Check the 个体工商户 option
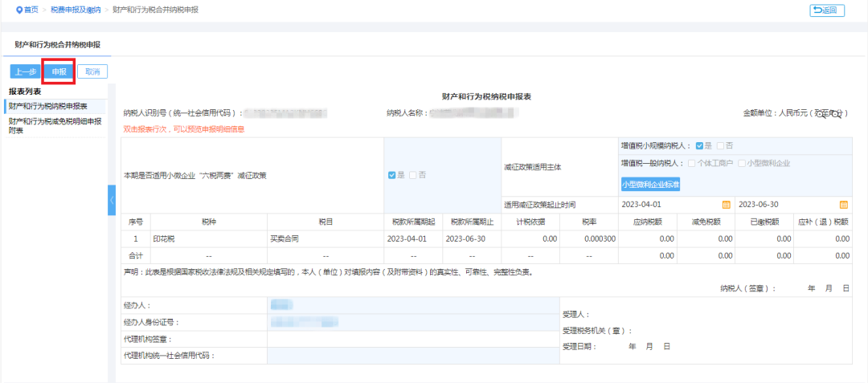This screenshot has width=868, height=383. (x=691, y=163)
